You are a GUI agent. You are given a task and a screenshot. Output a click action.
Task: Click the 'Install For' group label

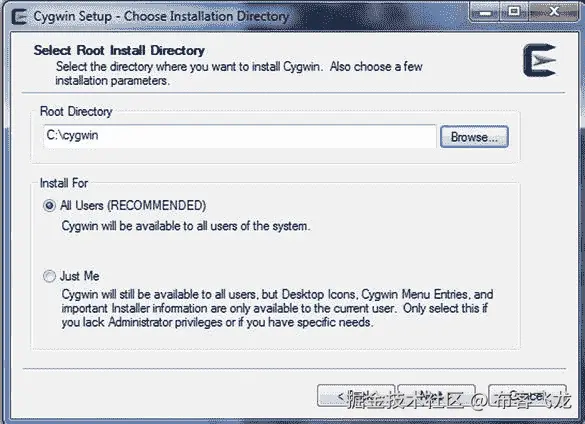64,183
